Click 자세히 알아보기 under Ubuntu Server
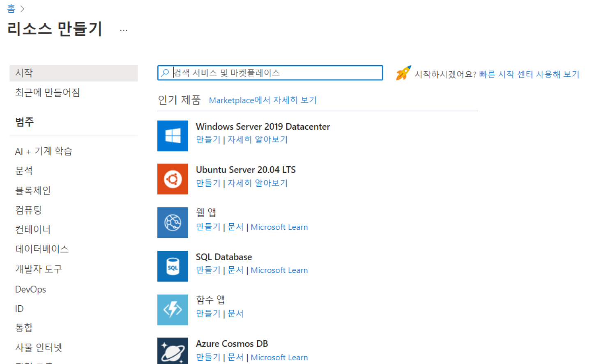 258,183
